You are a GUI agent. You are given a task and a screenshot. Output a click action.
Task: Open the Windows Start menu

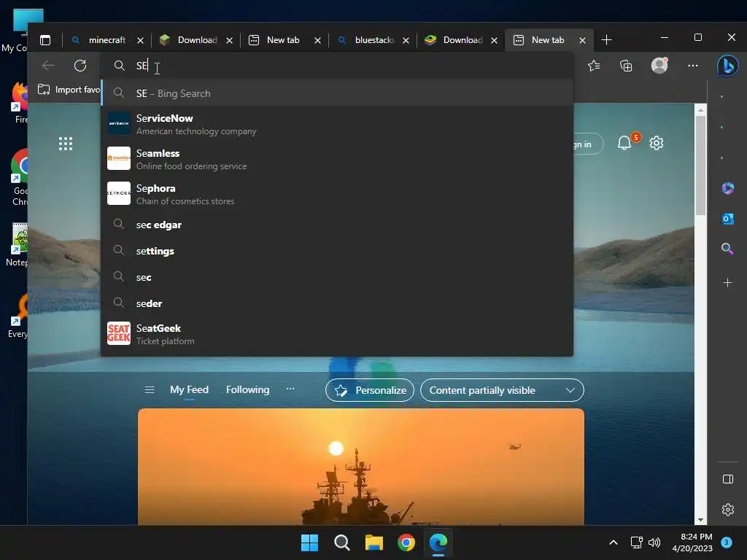309,542
